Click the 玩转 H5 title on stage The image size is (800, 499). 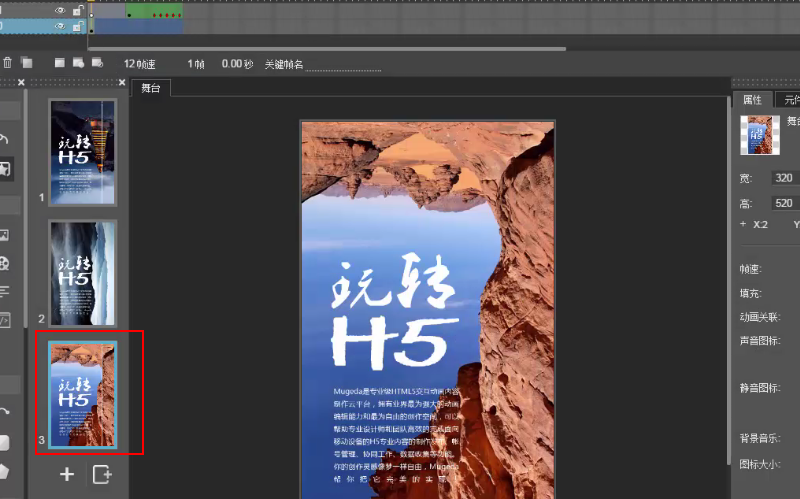tap(395, 311)
